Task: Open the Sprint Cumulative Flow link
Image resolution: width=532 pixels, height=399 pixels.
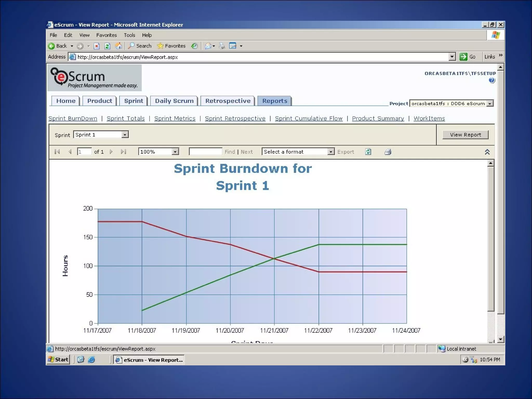Action: [309, 118]
